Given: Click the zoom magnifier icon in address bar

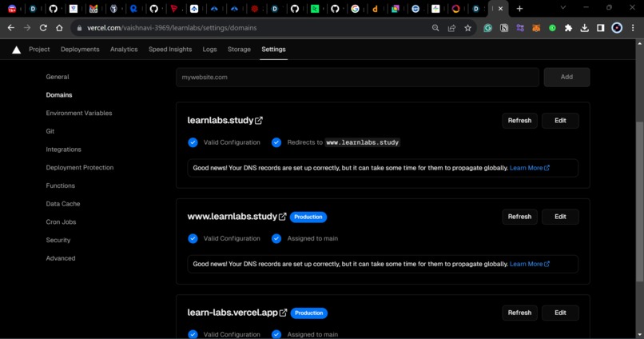Looking at the screenshot, I should 435,28.
